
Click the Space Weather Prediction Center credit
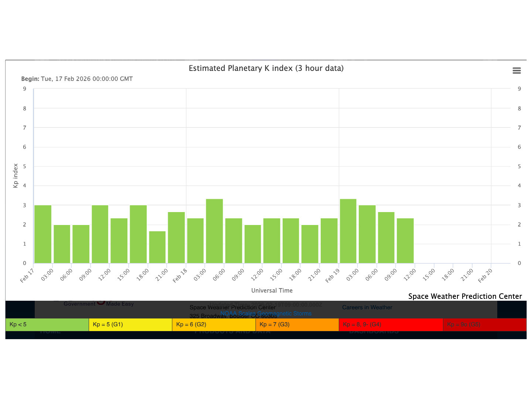coord(465,296)
